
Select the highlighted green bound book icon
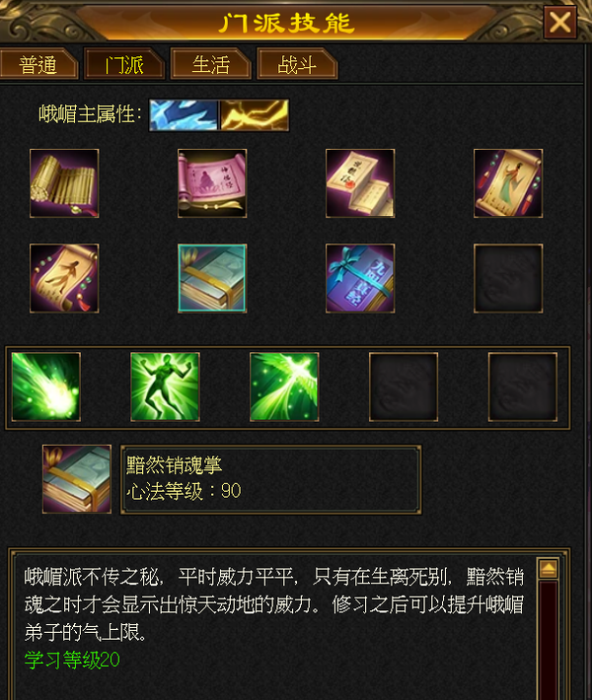[212, 278]
